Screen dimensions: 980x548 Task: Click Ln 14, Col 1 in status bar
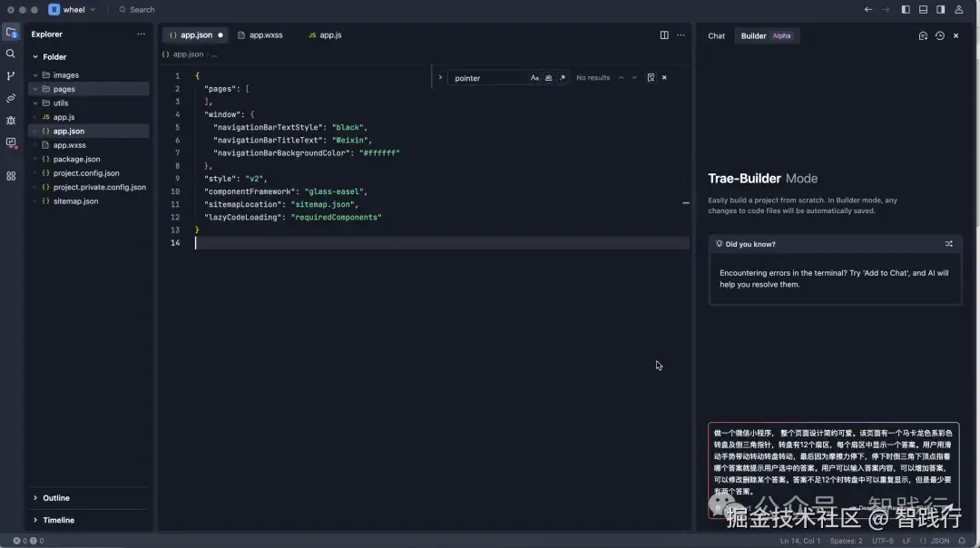[x=800, y=541]
